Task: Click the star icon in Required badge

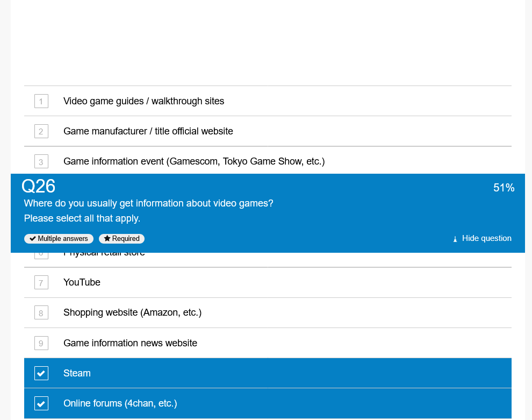Action: 107,238
